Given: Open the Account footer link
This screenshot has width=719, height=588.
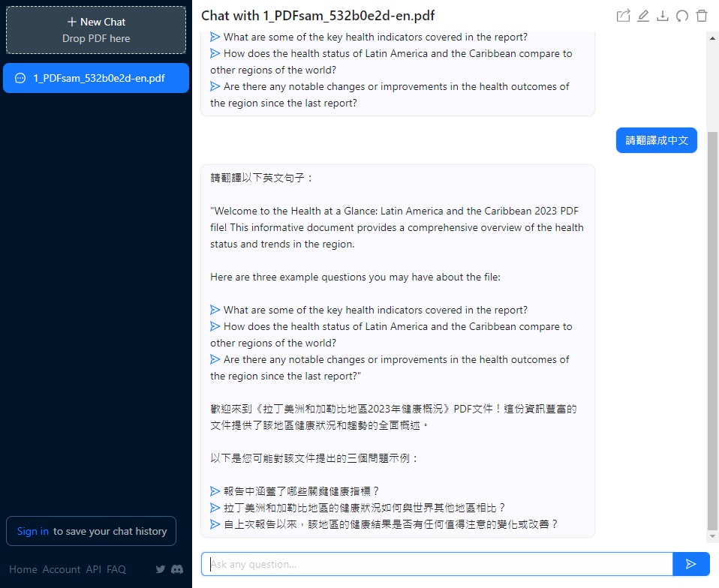Looking at the screenshot, I should tap(62, 569).
